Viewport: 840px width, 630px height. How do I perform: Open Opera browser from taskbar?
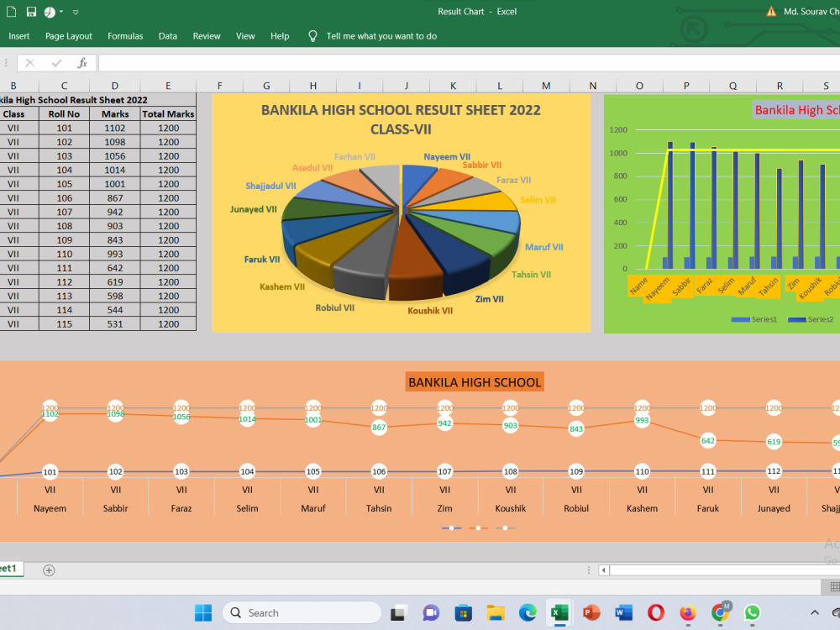click(x=656, y=612)
